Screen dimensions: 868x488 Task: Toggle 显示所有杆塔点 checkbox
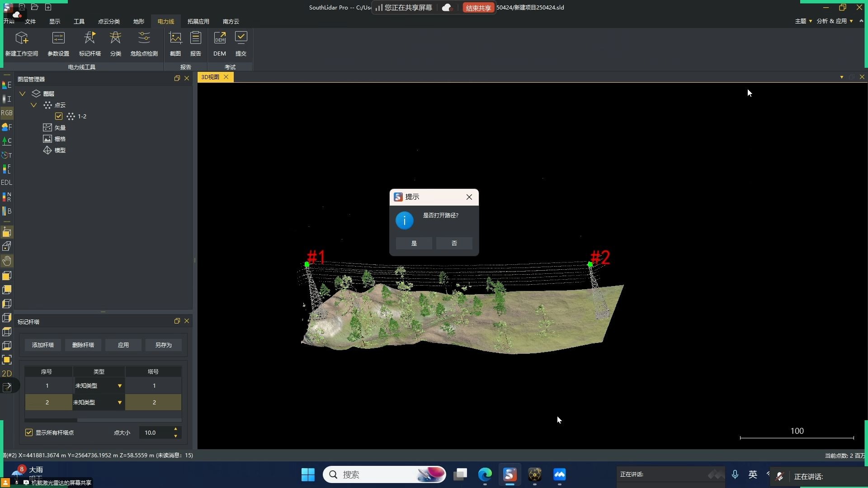pos(29,432)
